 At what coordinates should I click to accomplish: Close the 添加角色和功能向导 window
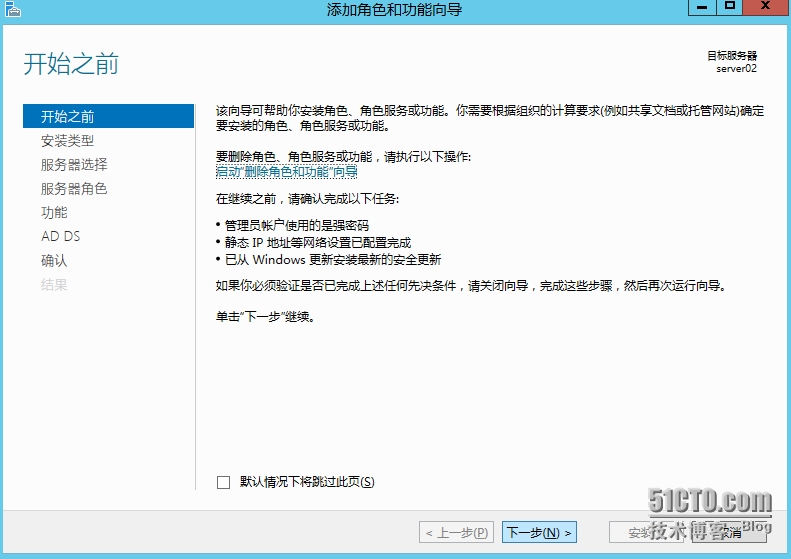(x=765, y=7)
